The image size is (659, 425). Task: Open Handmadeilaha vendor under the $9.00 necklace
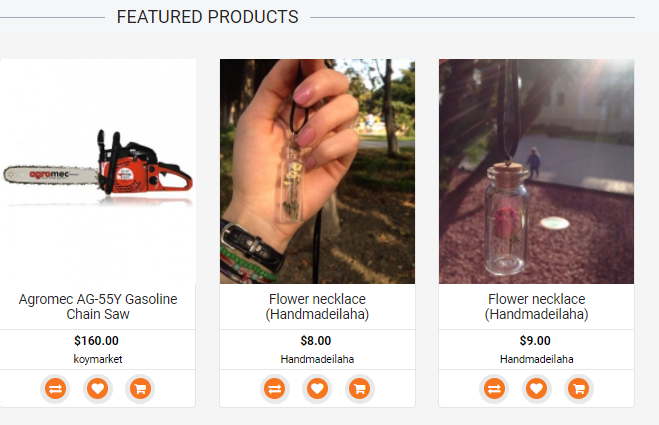[536, 359]
